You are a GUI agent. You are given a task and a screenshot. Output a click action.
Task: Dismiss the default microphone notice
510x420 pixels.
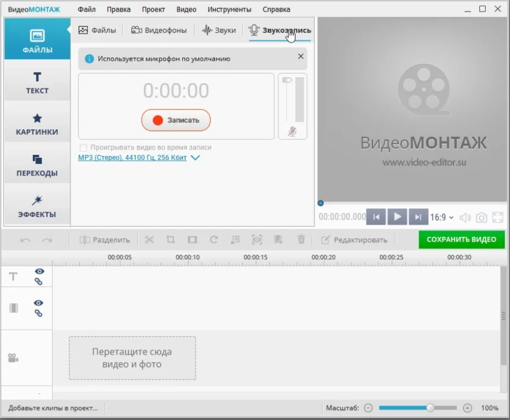click(301, 56)
